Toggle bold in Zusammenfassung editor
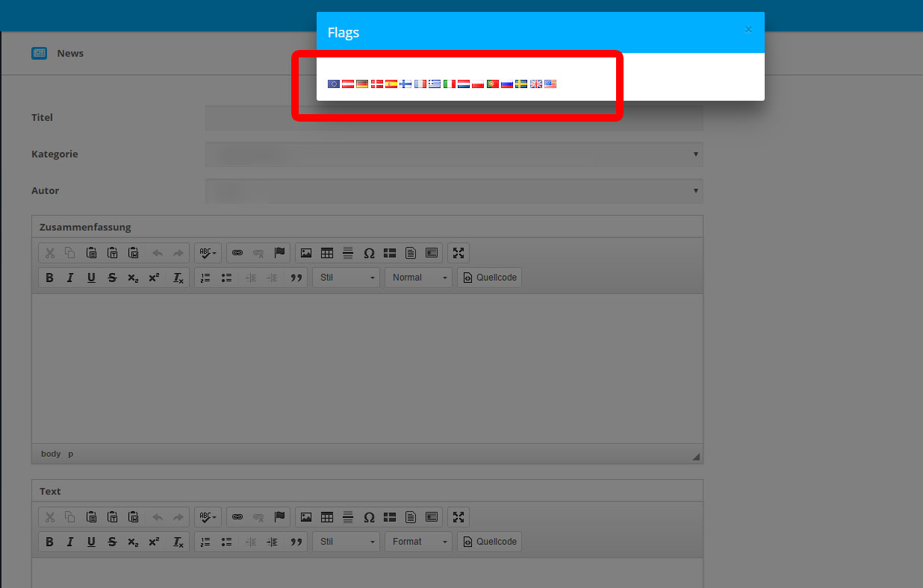 coord(49,278)
